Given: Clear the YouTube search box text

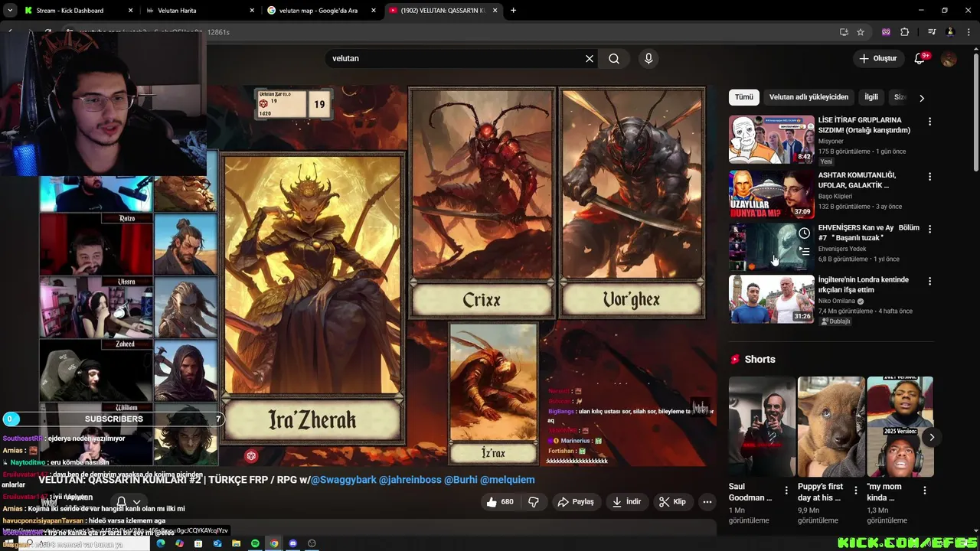Looking at the screenshot, I should pyautogui.click(x=590, y=58).
